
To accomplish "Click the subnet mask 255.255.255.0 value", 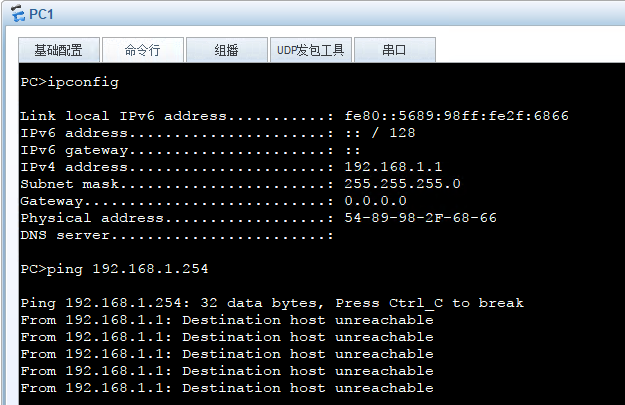I will 403,184.
